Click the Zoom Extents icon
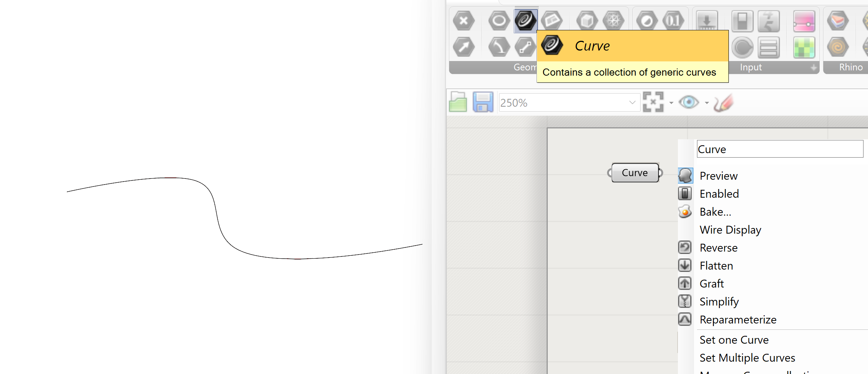Screen dimensions: 868x374 (x=653, y=101)
